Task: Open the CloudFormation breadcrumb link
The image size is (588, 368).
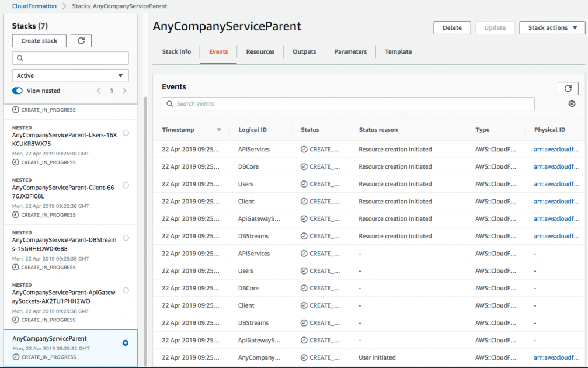Action: [x=34, y=6]
